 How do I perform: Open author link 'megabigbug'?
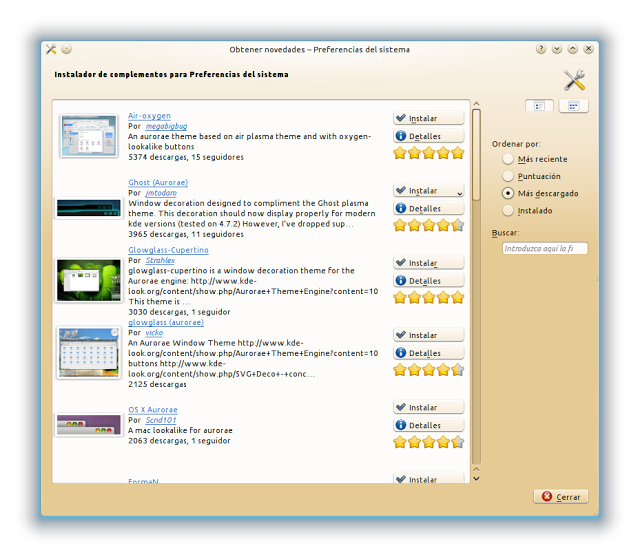166,127
